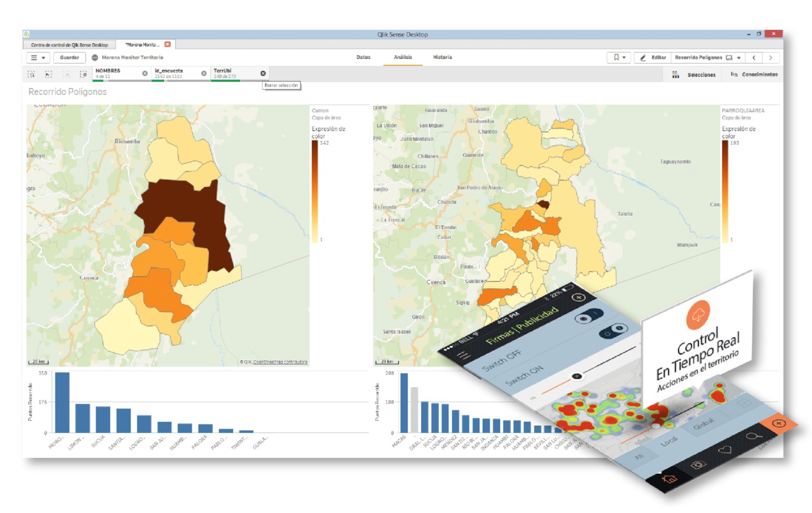Open the Conocimientos insights panel

[x=754, y=75]
